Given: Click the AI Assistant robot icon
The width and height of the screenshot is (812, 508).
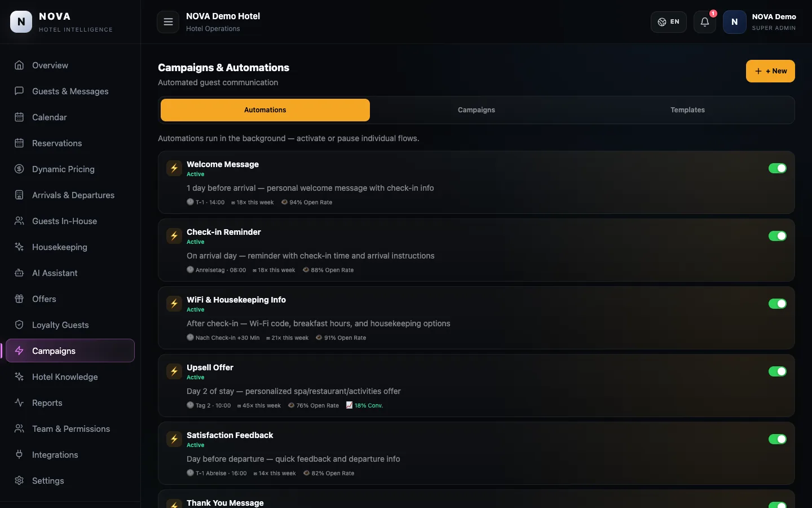Looking at the screenshot, I should pos(19,273).
